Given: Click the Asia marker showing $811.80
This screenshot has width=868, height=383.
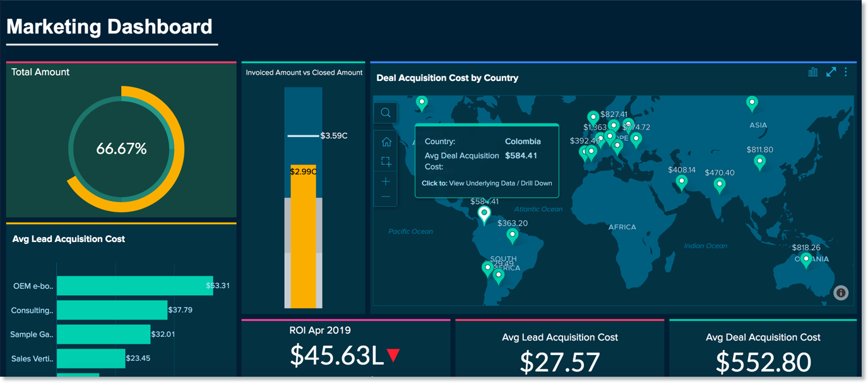Looking at the screenshot, I should pos(759,161).
